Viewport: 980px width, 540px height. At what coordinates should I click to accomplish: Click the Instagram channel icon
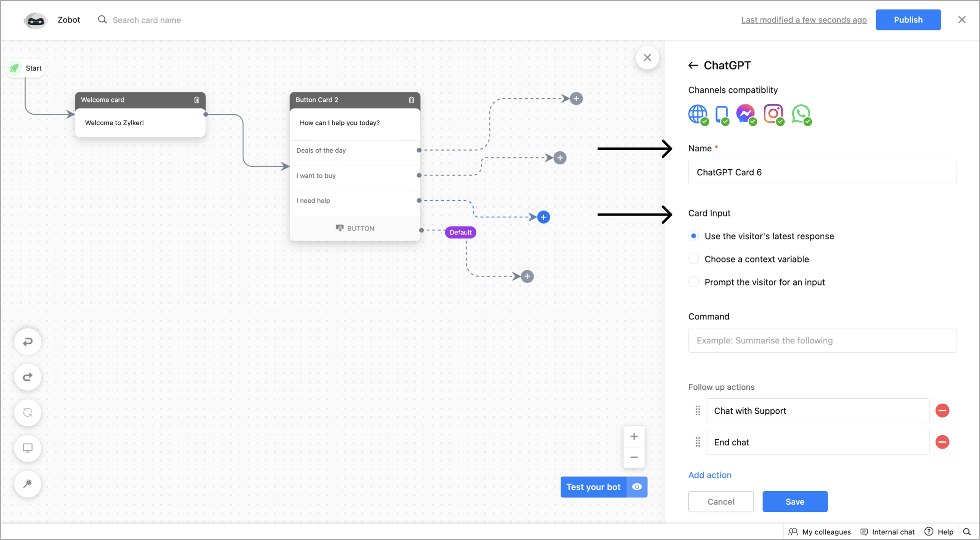(774, 115)
